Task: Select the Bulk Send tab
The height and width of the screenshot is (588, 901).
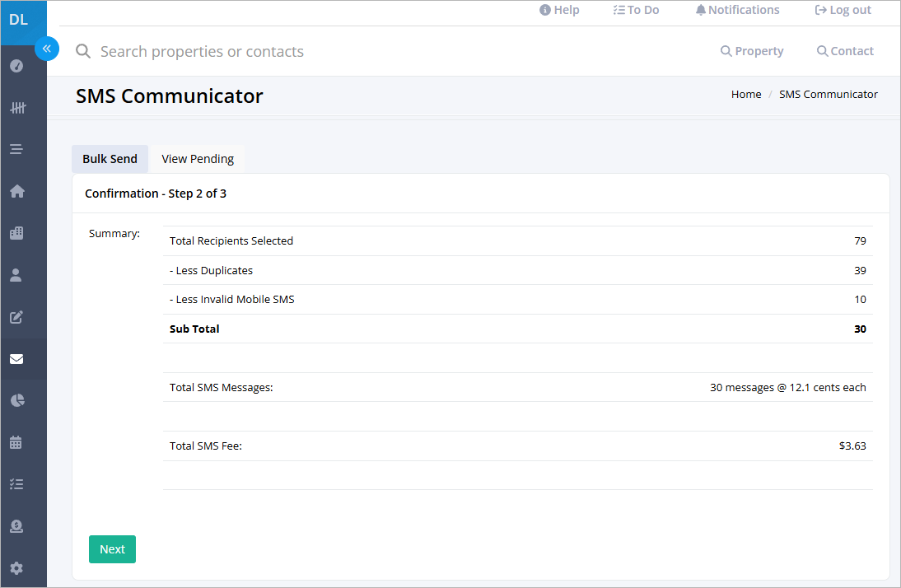Action: point(110,159)
